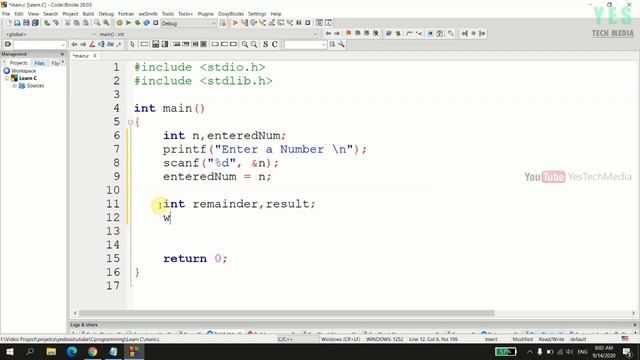Click the Select target dialog icon beside Debug dropdown
The height and width of the screenshot is (360, 640).
(223, 23)
